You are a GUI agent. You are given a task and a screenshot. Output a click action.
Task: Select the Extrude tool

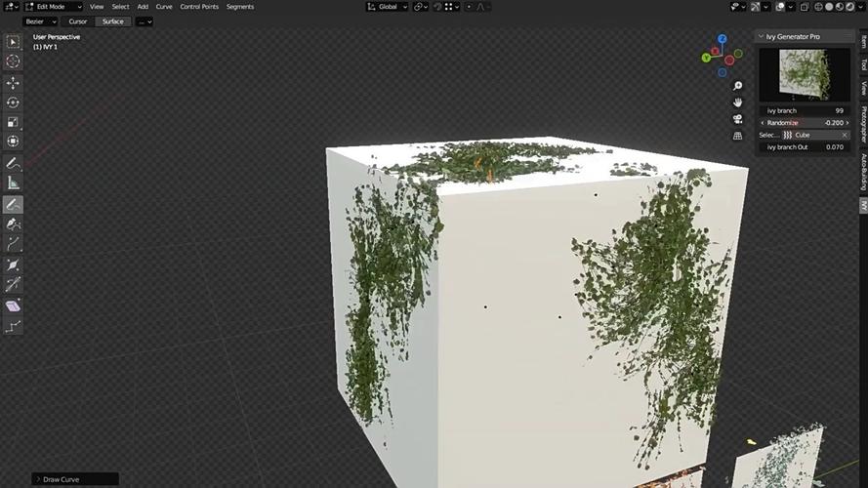click(13, 244)
